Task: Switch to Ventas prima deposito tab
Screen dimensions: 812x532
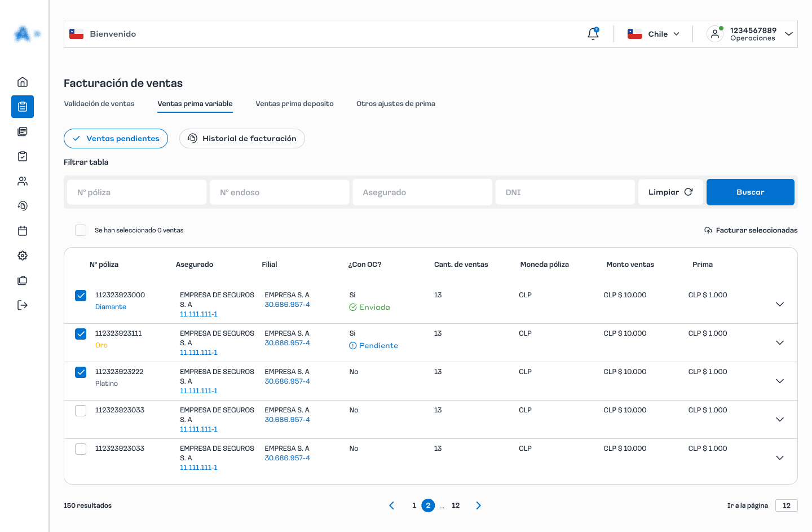Action: coord(294,104)
